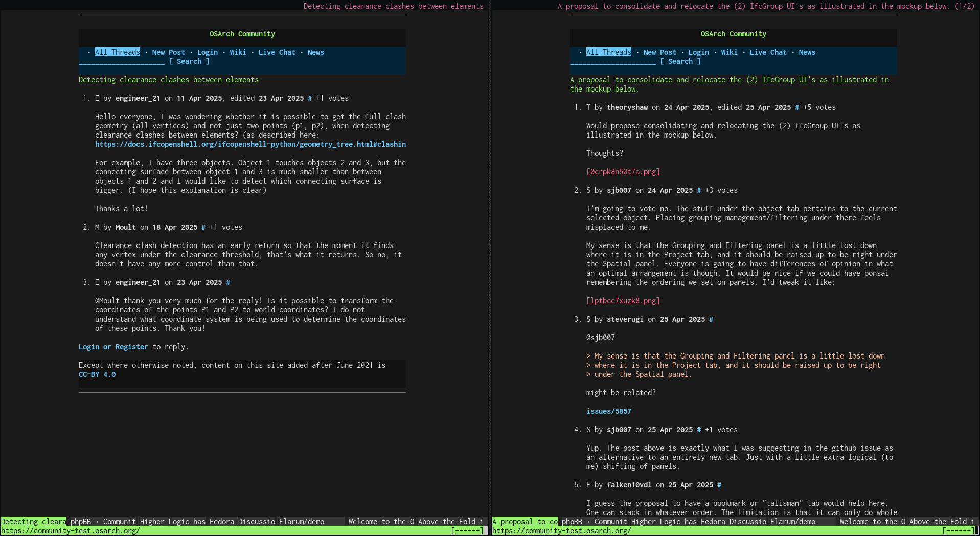Switch to Higher Logic has tab in right pane
This screenshot has width=980, height=536.
coord(664,522)
